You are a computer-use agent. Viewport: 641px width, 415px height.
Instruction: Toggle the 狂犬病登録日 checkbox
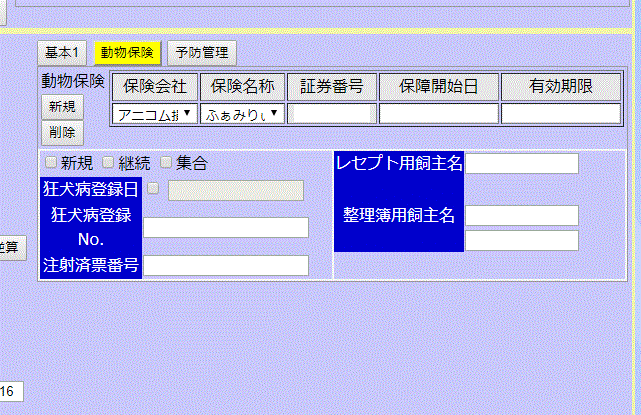point(153,188)
